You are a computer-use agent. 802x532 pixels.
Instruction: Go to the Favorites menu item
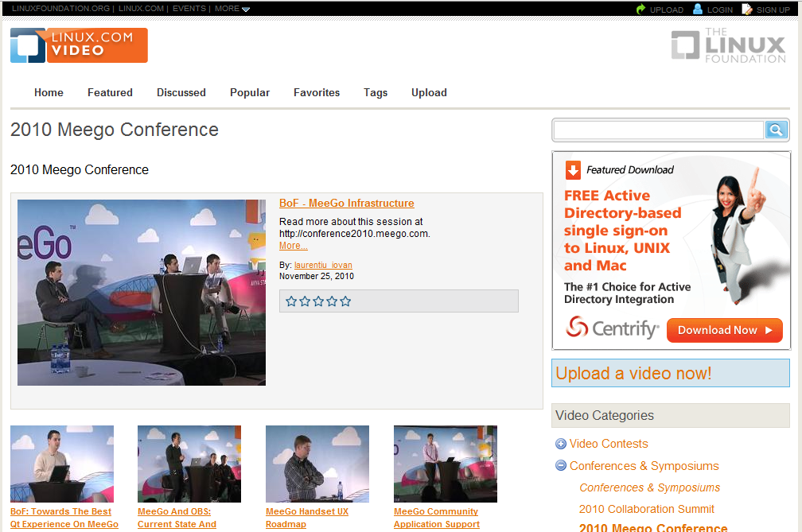pos(317,92)
